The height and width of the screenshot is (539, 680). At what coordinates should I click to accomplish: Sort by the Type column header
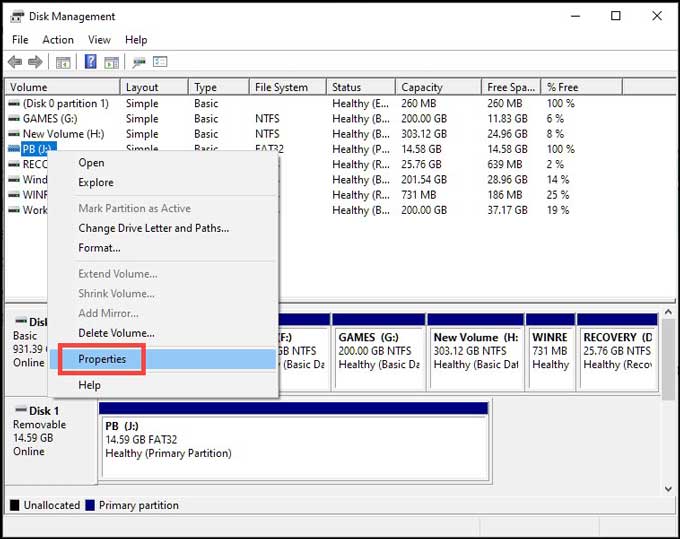(219, 87)
